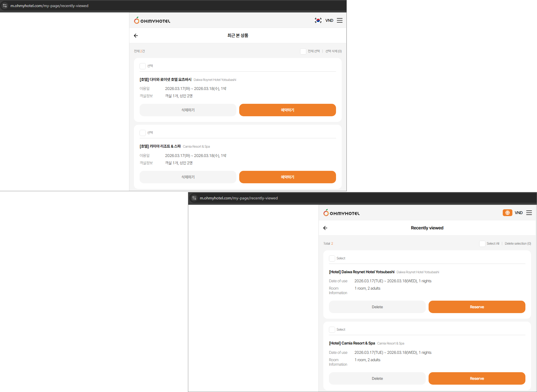Delete Camia Resort & Spa entry
Image resolution: width=537 pixels, height=392 pixels.
click(377, 378)
